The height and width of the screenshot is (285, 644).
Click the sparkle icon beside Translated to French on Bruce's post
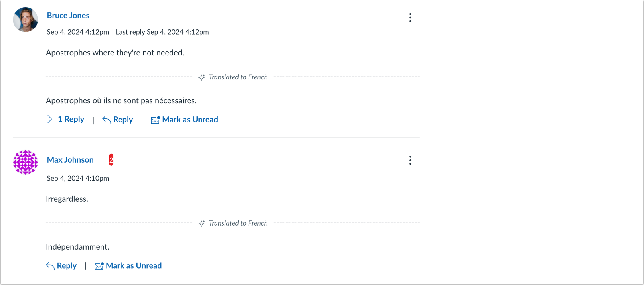[201, 77]
